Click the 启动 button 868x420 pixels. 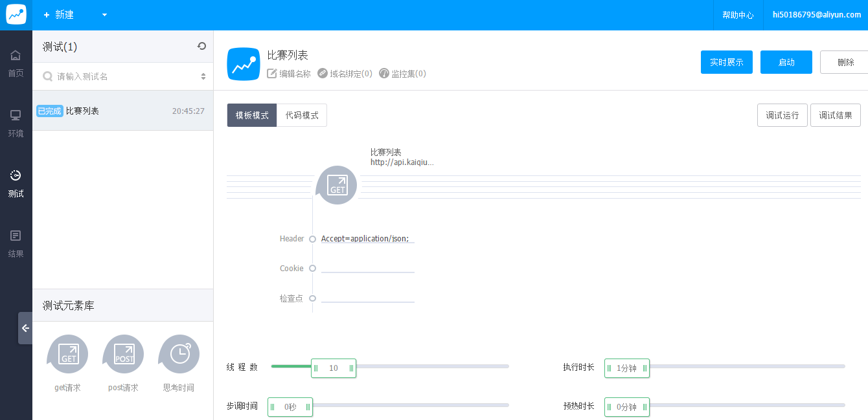pos(786,62)
